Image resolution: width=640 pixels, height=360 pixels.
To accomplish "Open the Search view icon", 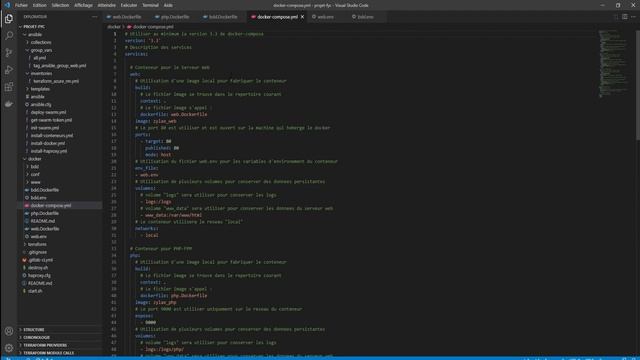I will click(9, 36).
